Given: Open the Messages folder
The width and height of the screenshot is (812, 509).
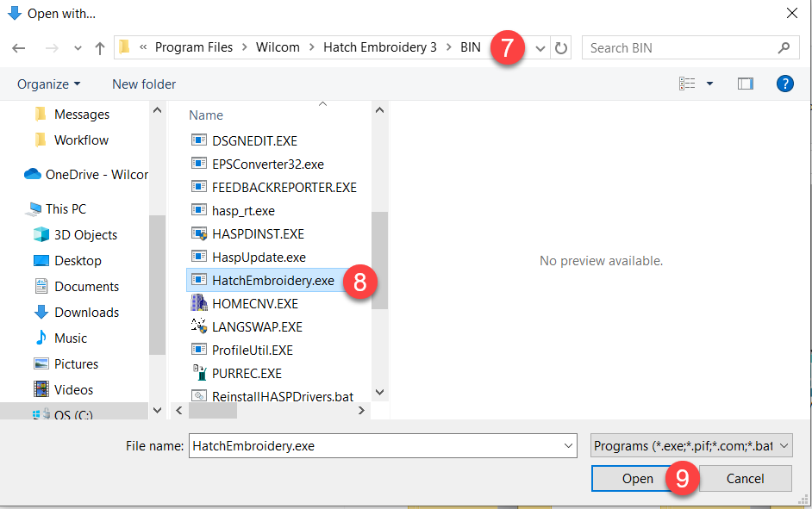Looking at the screenshot, I should (x=82, y=115).
